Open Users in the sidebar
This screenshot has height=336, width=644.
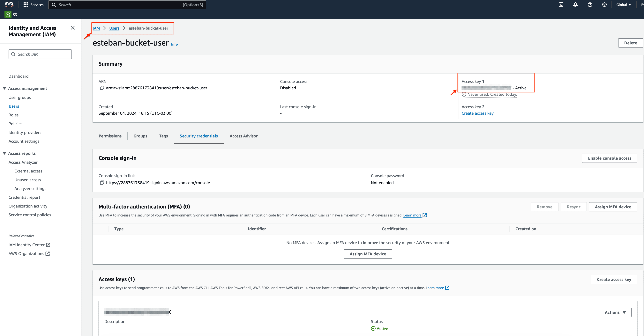(14, 106)
